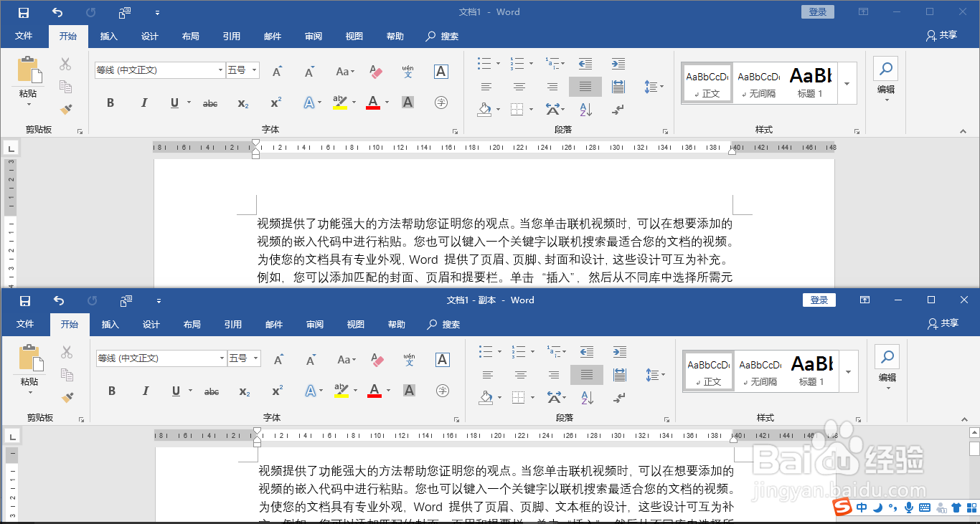Apply red font color in top window

click(373, 103)
